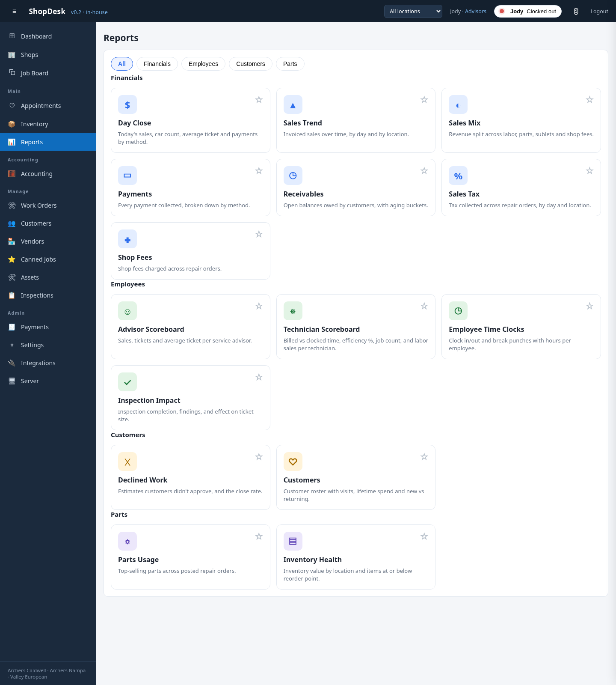Open the Day Close dollar icon

pos(127,104)
